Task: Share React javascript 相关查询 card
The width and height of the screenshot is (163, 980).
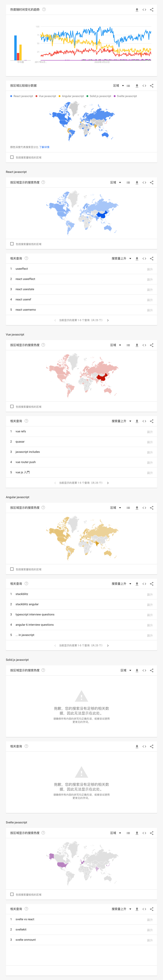Action: [x=151, y=259]
